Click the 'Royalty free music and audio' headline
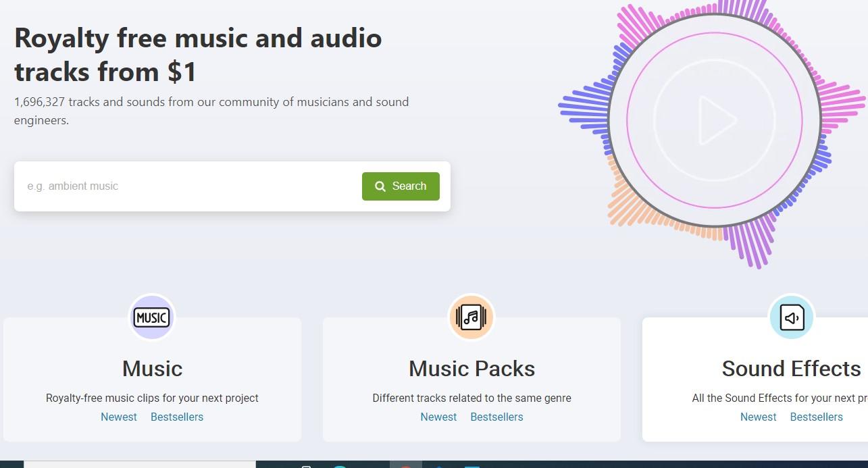This screenshot has width=868, height=468. [198, 55]
